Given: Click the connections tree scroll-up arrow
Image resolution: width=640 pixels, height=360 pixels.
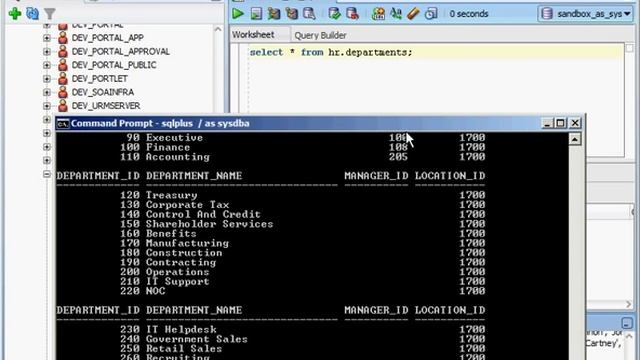Looking at the screenshot, I should [x=218, y=29].
